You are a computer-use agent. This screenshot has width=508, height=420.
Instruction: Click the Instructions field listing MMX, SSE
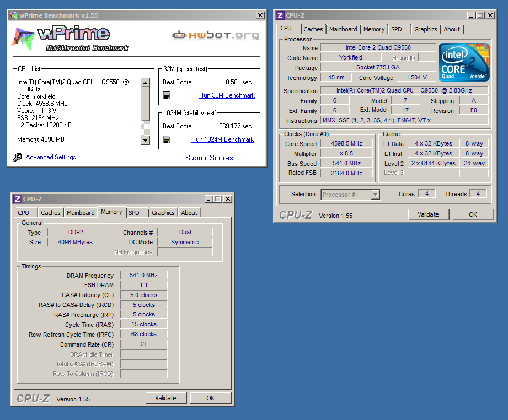tap(404, 121)
